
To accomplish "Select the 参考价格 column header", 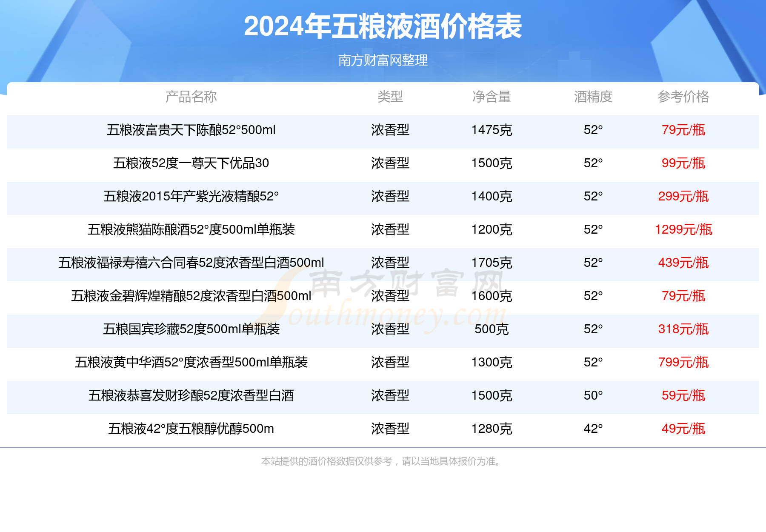I will [x=683, y=97].
